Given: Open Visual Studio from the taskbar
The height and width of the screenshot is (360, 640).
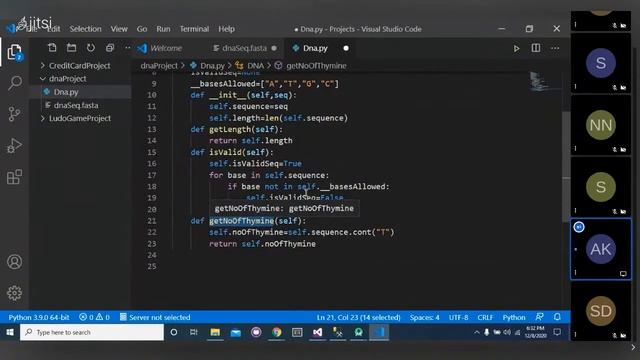Looking at the screenshot, I should click(318, 332).
